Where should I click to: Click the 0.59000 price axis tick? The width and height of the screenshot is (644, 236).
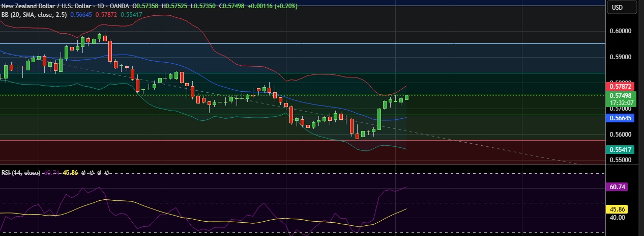point(620,57)
